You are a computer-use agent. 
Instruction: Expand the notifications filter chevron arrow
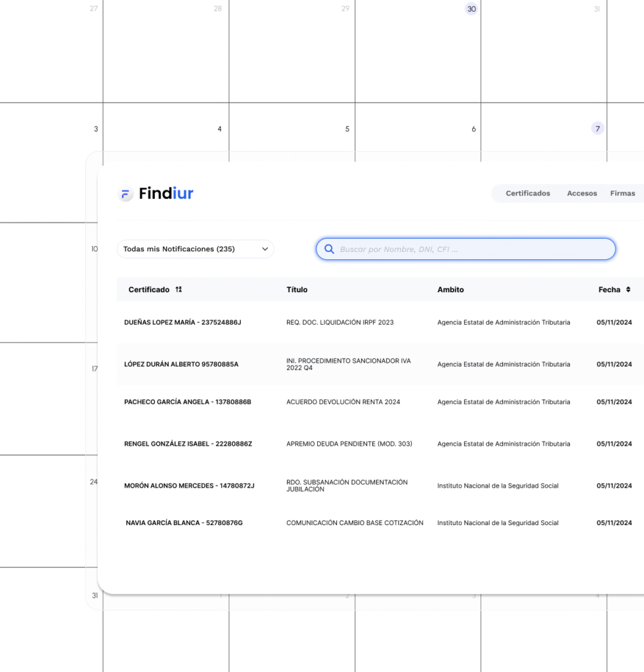(x=265, y=249)
